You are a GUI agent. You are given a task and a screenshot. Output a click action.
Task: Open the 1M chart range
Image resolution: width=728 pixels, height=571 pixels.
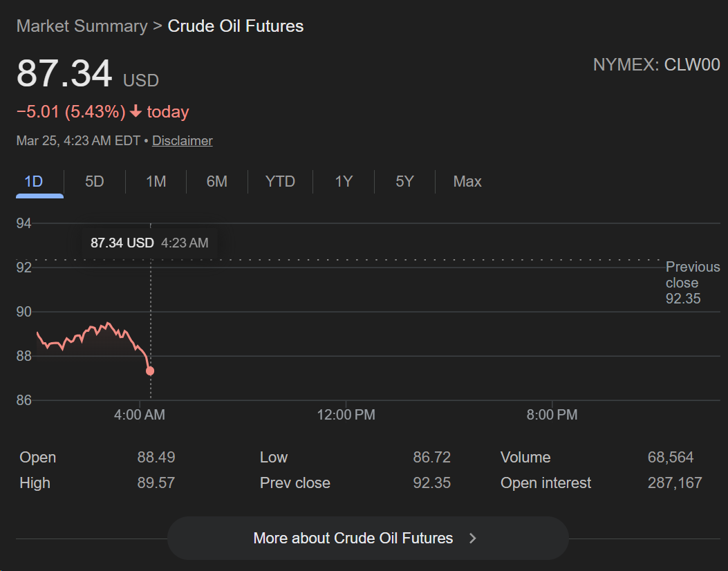[x=156, y=182]
